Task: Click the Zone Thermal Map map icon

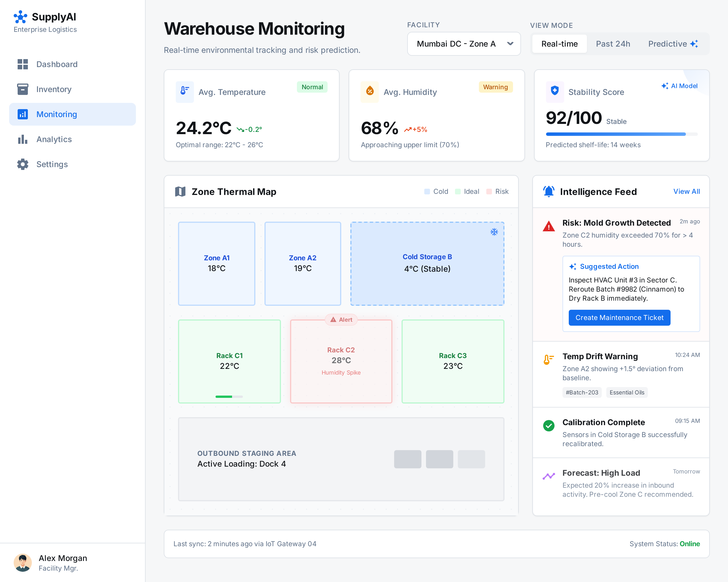Action: (x=180, y=192)
